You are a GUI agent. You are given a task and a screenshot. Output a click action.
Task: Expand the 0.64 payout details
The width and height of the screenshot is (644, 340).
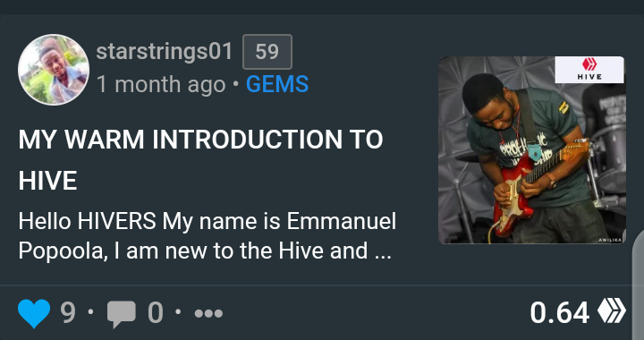click(560, 313)
